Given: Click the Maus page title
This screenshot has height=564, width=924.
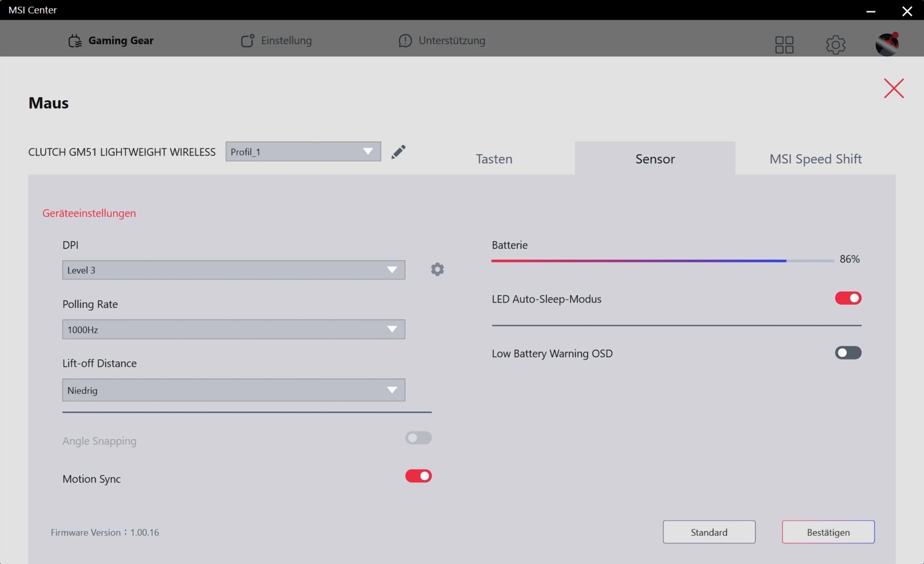Looking at the screenshot, I should coord(48,103).
